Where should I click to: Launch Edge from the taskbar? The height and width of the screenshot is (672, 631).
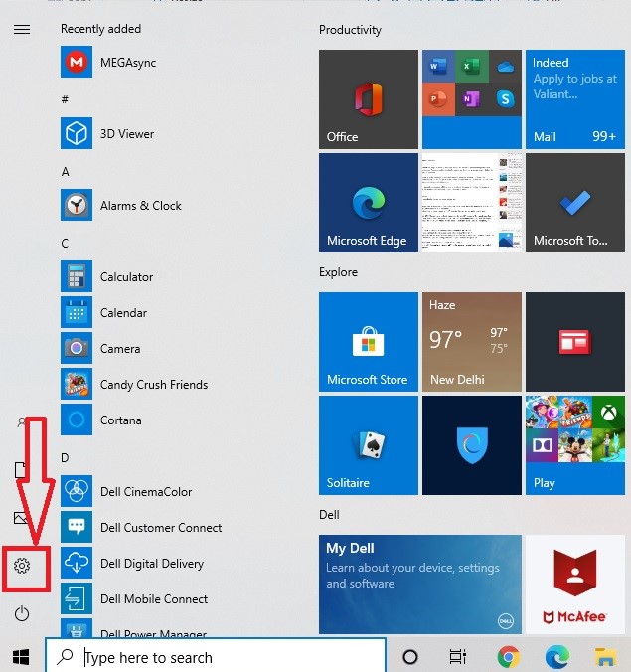tap(556, 656)
